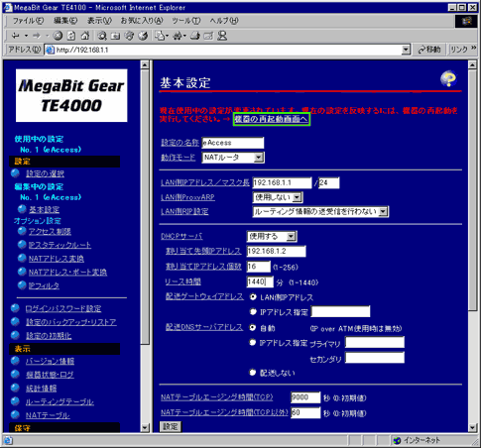
Task: Click sidebar frame scroll-down arrow
Action: click(x=145, y=428)
